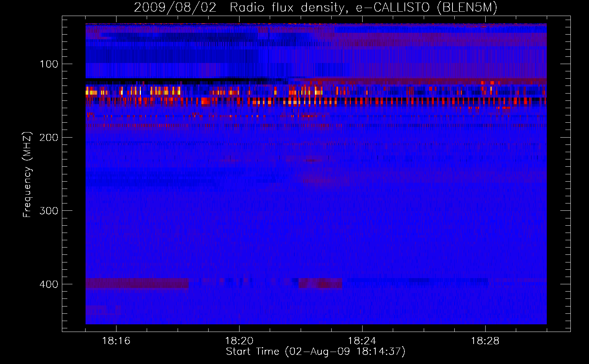Screen dimensions: 589x364
Task: Click the "Start Time (02-Aug-09 18:14:37)" label
Action: point(316,351)
